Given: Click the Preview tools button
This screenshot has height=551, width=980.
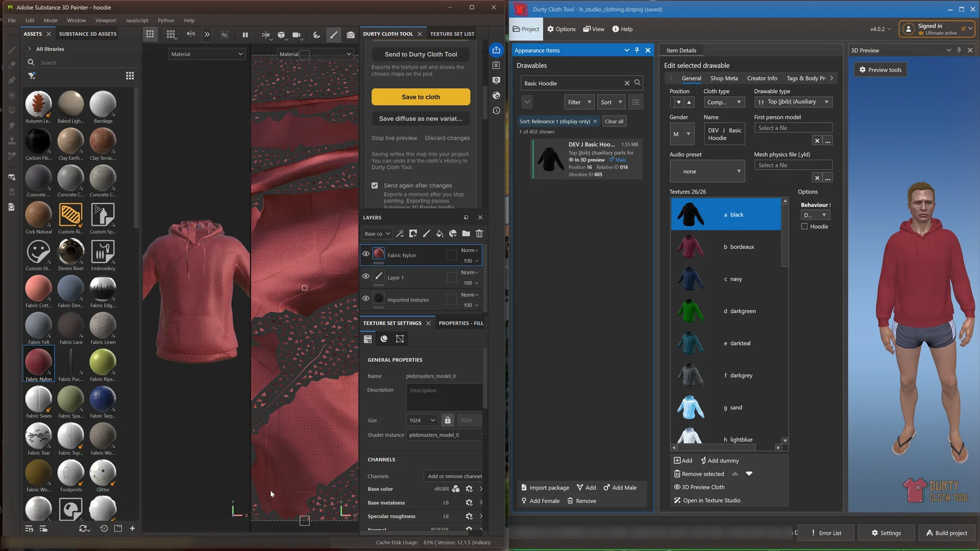Looking at the screenshot, I should coord(880,70).
